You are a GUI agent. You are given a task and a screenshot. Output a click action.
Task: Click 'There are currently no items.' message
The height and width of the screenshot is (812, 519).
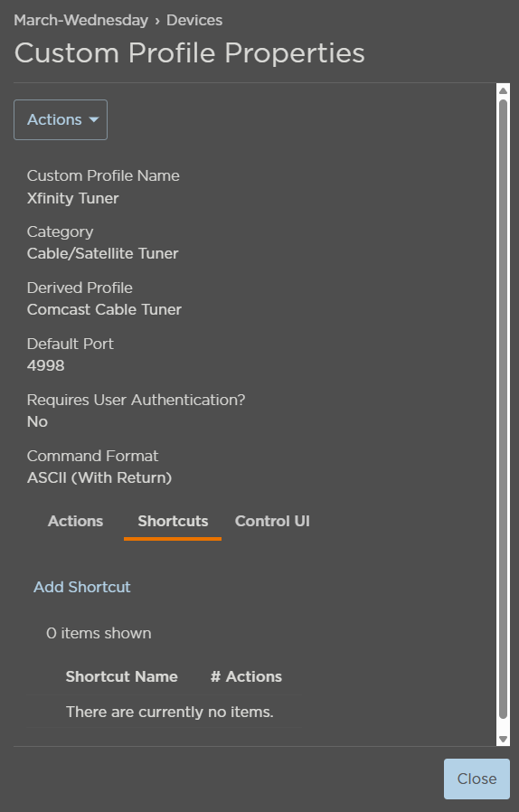coord(169,712)
